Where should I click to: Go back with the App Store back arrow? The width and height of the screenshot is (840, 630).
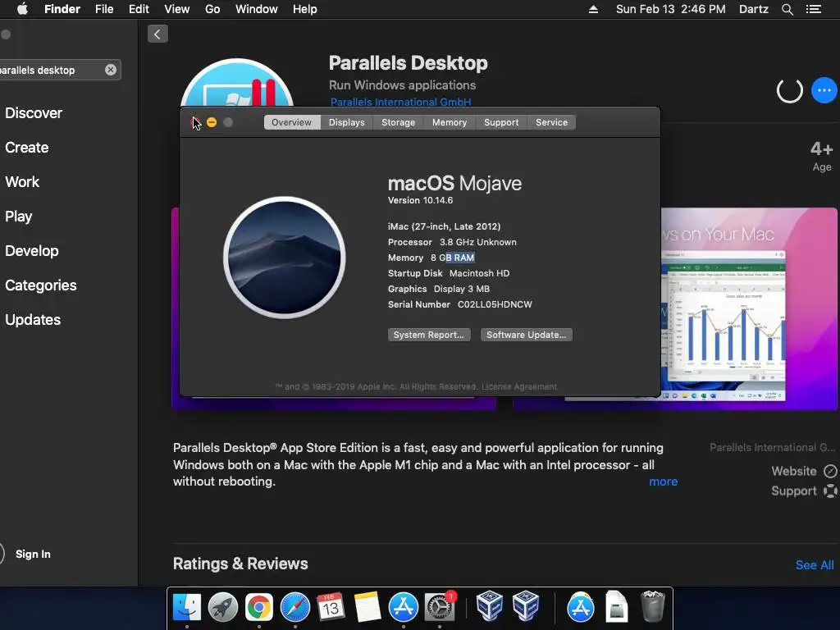[157, 34]
